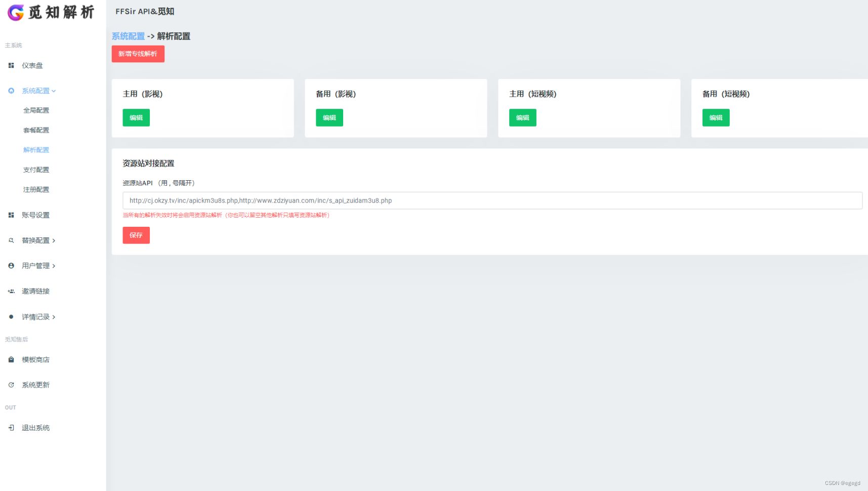Select the 注册配置 menu item
868x491 pixels.
coord(35,189)
